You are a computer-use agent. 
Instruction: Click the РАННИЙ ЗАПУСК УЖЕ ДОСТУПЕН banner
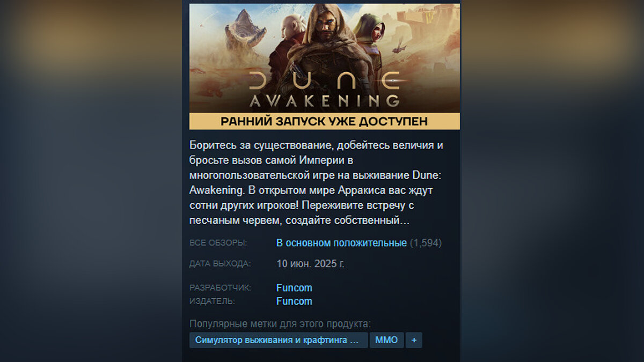coord(325,121)
